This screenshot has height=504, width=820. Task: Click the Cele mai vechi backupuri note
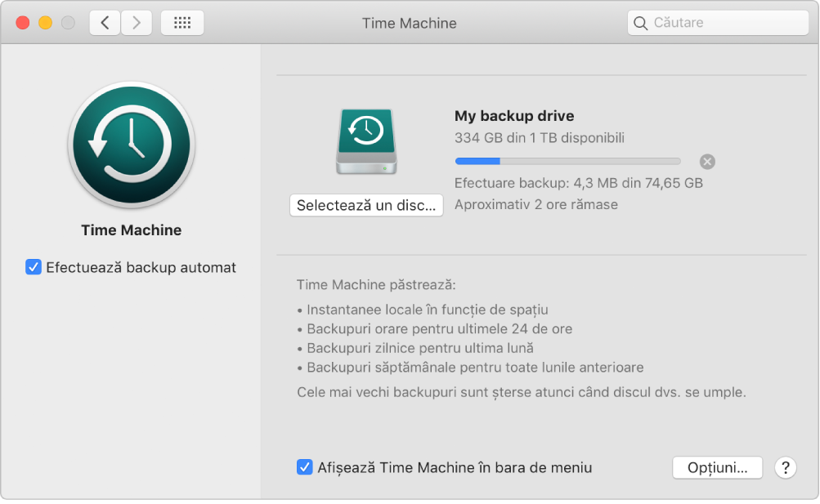pyautogui.click(x=522, y=392)
